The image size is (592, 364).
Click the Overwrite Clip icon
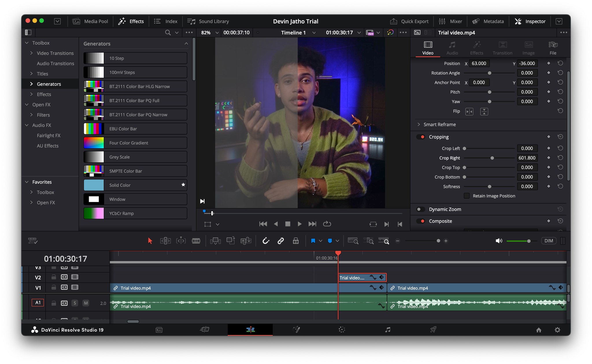(231, 241)
